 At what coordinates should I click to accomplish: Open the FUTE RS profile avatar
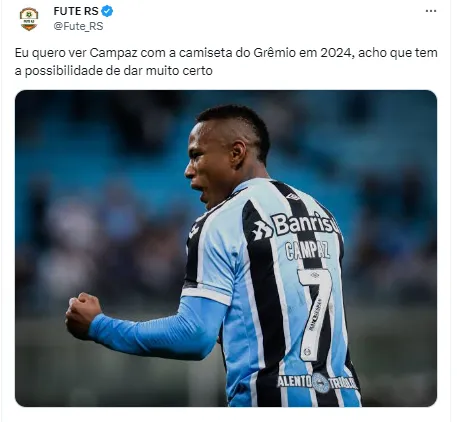[x=29, y=19]
